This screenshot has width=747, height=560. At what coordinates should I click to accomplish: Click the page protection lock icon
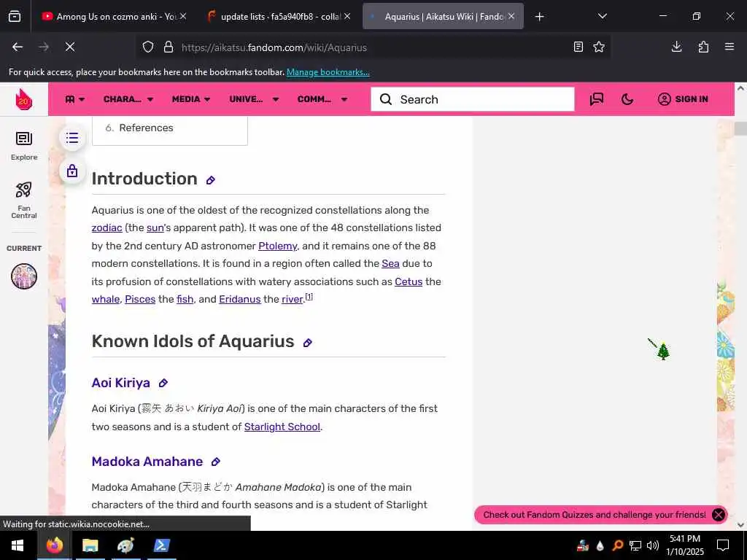72,171
